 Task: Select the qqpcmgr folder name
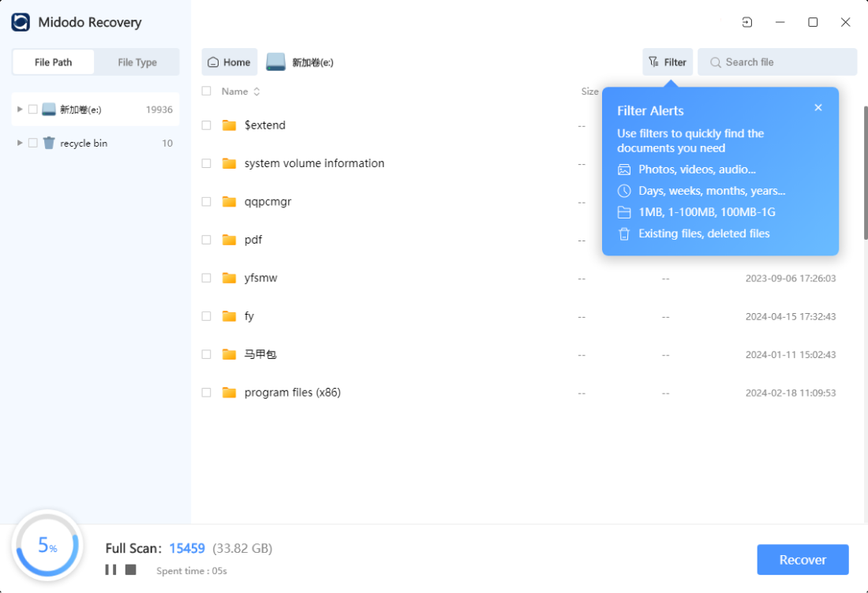pos(268,202)
